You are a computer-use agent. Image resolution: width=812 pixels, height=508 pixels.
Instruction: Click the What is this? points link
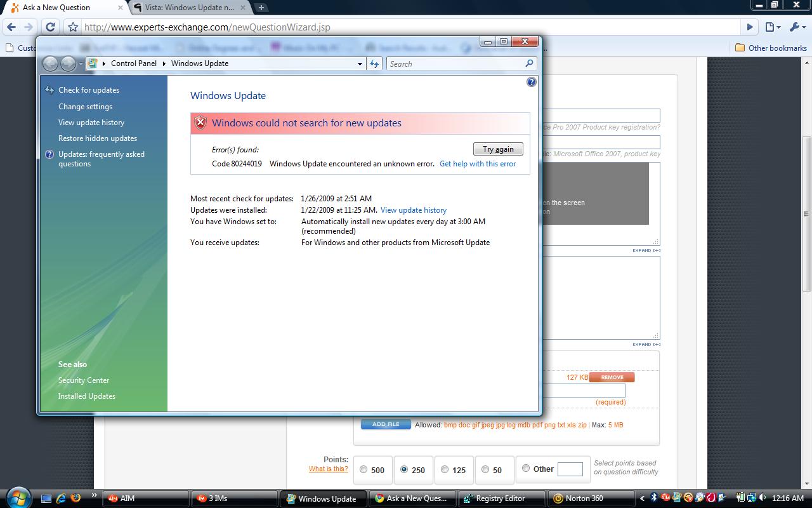click(329, 469)
